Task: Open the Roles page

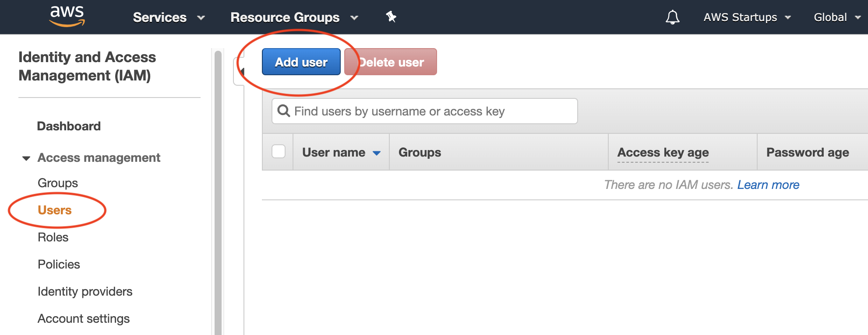Action: pos(53,237)
